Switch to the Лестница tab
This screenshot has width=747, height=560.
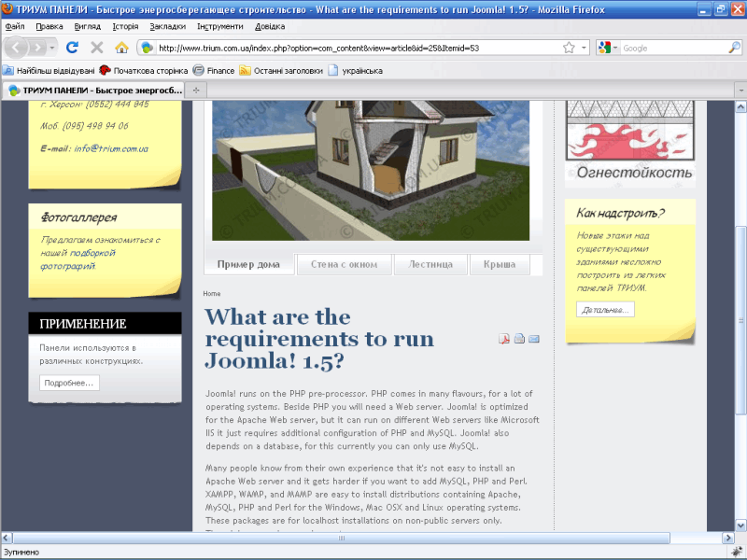[x=430, y=264]
